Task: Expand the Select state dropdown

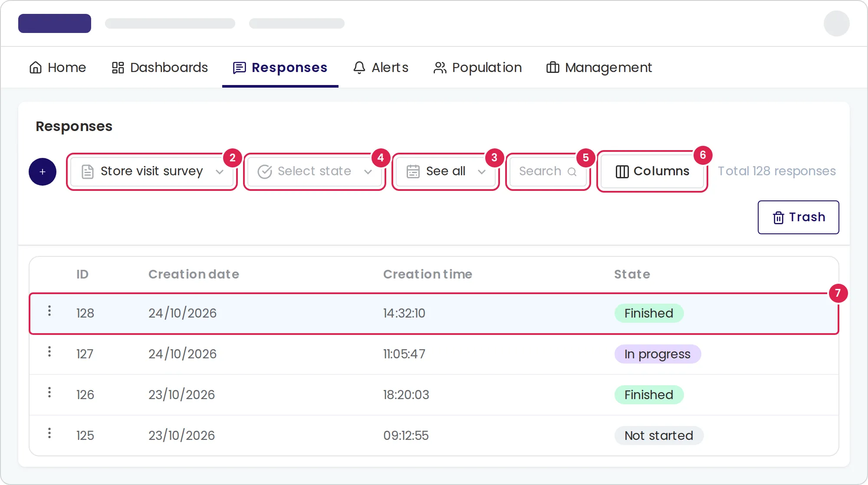Action: (315, 171)
